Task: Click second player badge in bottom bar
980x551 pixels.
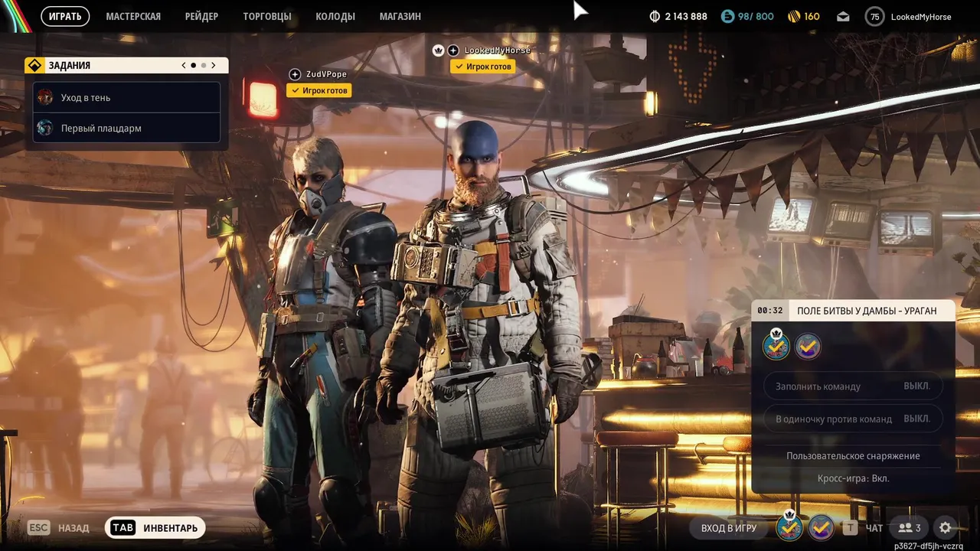Action: [822, 527]
